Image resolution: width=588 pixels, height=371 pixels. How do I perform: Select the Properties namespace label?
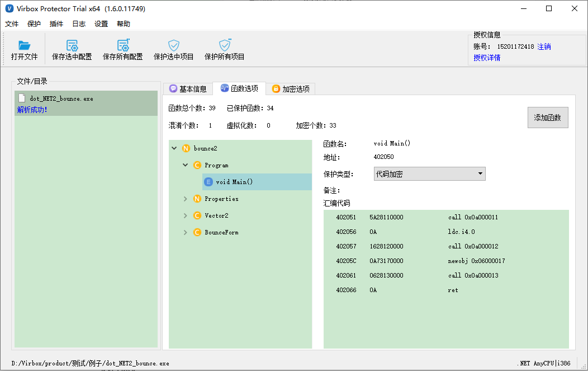coord(221,199)
